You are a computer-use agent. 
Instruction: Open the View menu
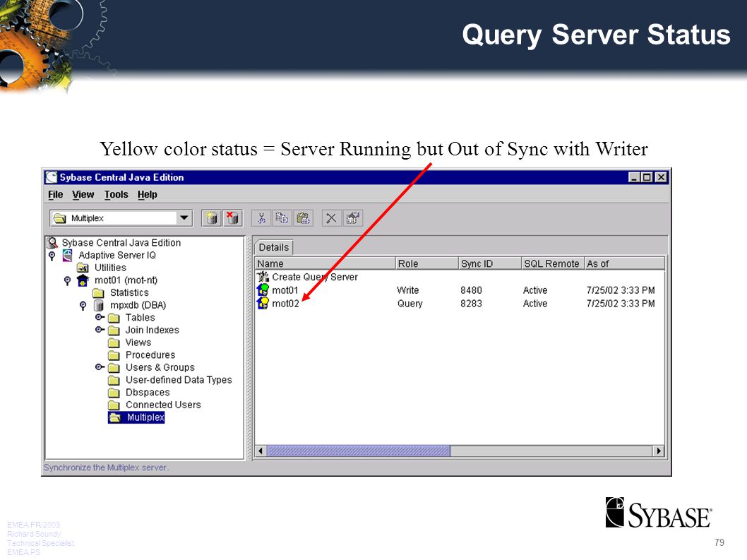[83, 194]
